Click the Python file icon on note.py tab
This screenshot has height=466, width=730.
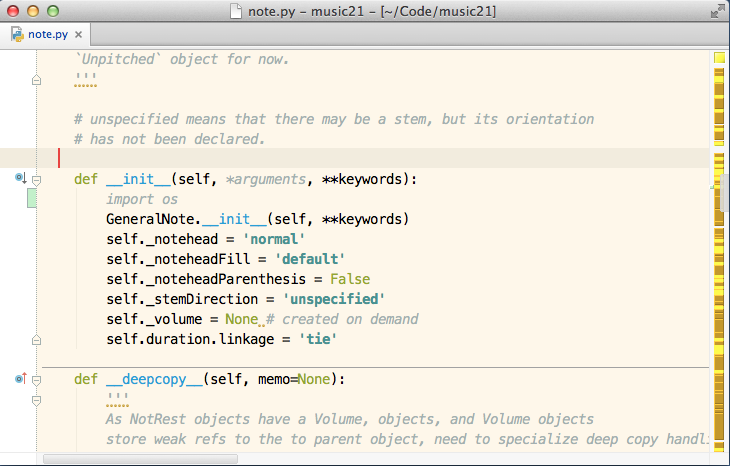tap(18, 34)
